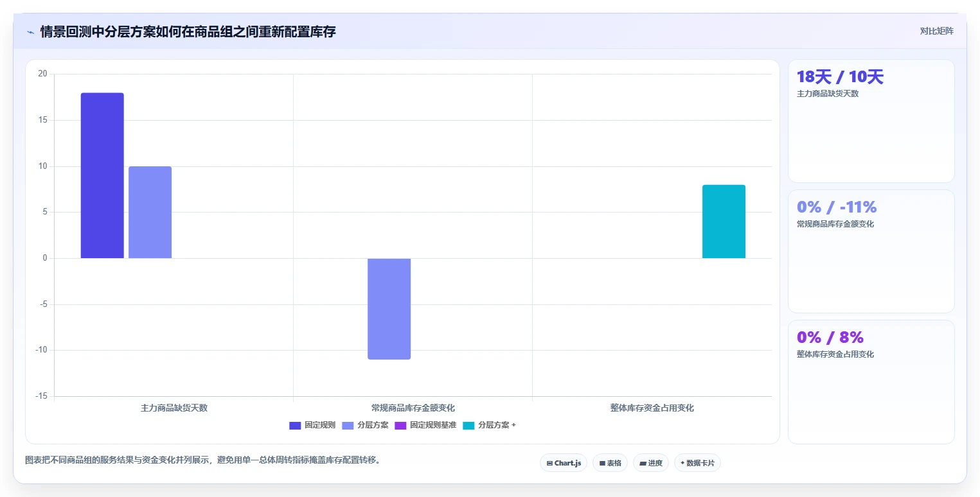Screen dimensions: 980x497
Task: Click the lightning icon beside the chart title
Action: point(30,31)
